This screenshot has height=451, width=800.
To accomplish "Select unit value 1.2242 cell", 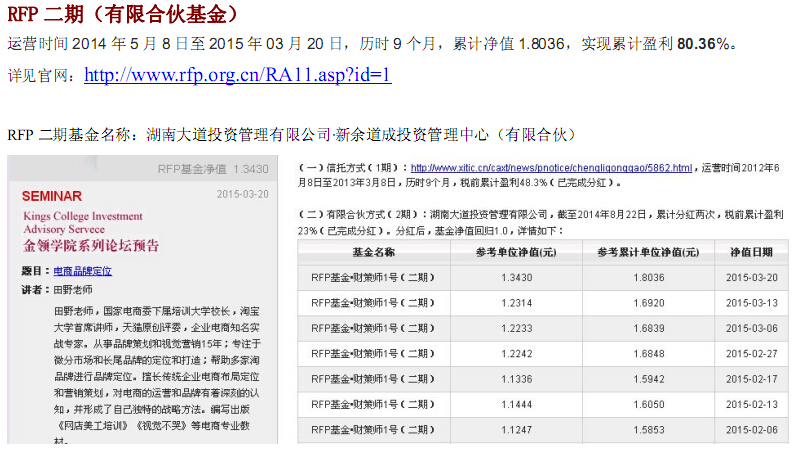I will 516,354.
